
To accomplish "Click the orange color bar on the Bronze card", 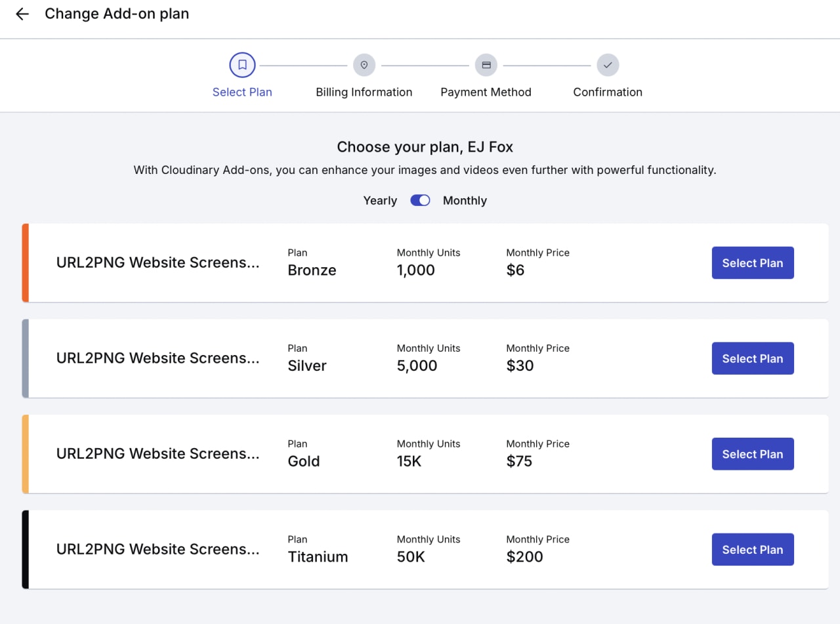I will [24, 262].
